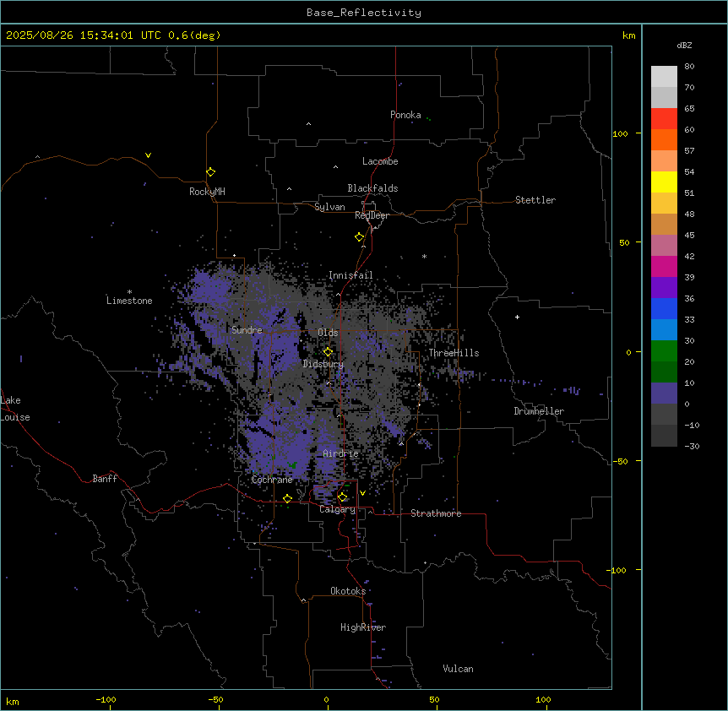Click the Vulcan town label
Image resolution: width=728 pixels, height=711 pixels.
[458, 669]
